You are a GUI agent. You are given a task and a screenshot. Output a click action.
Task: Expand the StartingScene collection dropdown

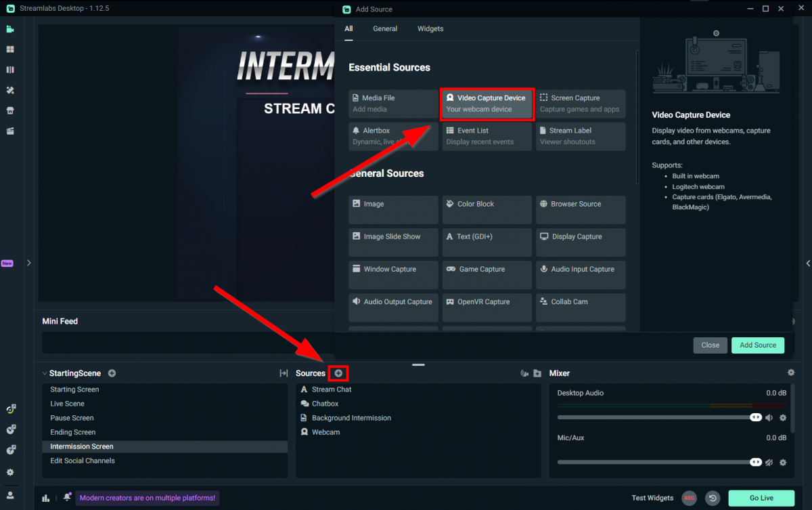tap(45, 373)
